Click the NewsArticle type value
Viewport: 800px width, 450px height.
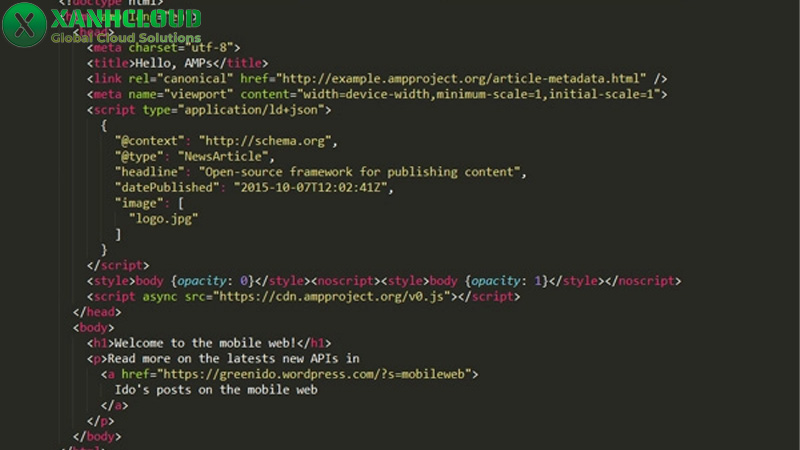pyautogui.click(x=223, y=157)
